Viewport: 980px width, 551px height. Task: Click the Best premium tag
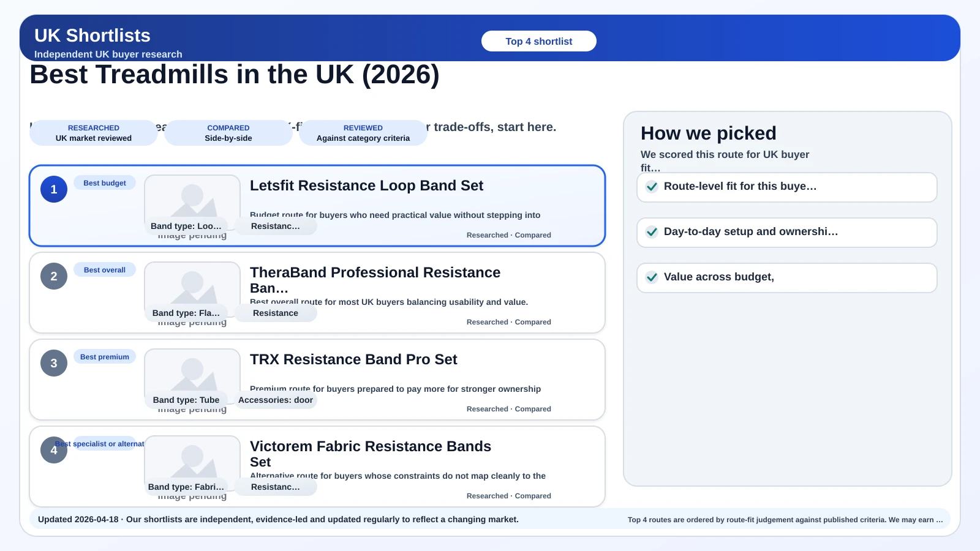(105, 357)
